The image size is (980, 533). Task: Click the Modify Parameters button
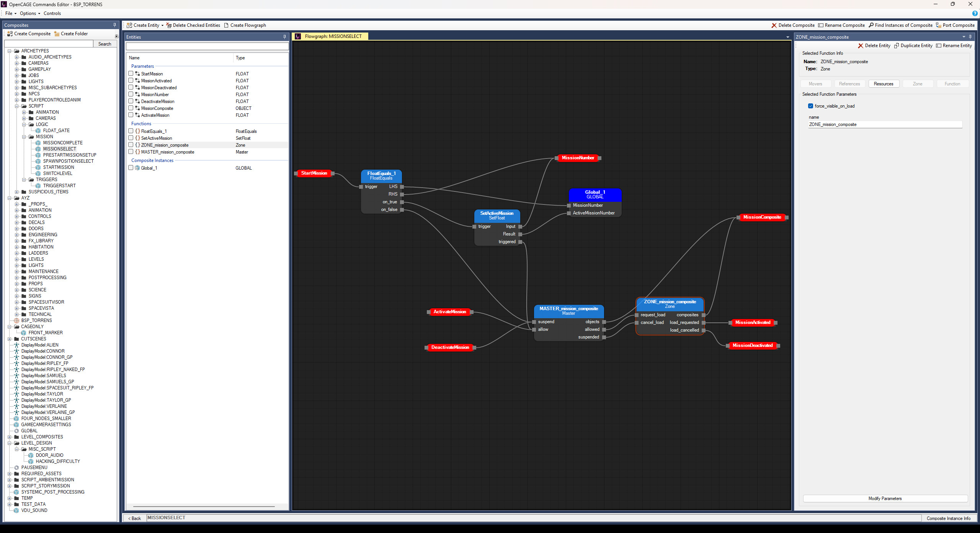[885, 499]
